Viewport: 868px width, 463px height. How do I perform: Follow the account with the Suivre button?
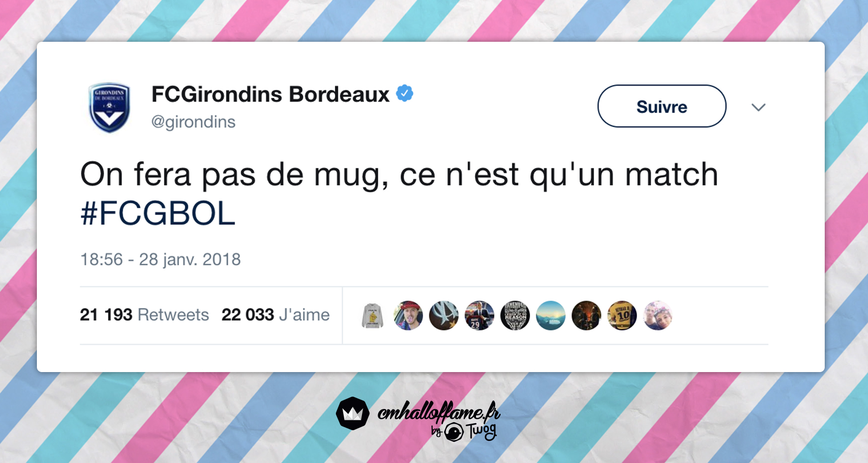[661, 106]
